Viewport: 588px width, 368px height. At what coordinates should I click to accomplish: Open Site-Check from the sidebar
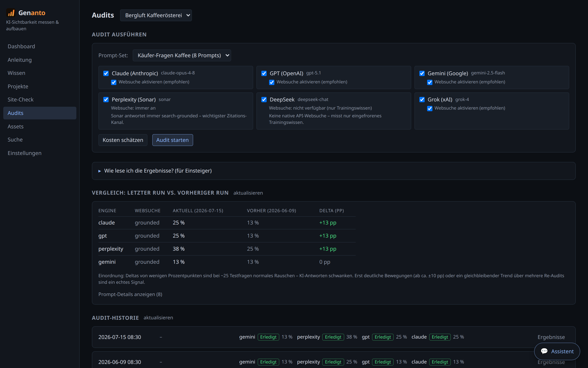[40, 100]
